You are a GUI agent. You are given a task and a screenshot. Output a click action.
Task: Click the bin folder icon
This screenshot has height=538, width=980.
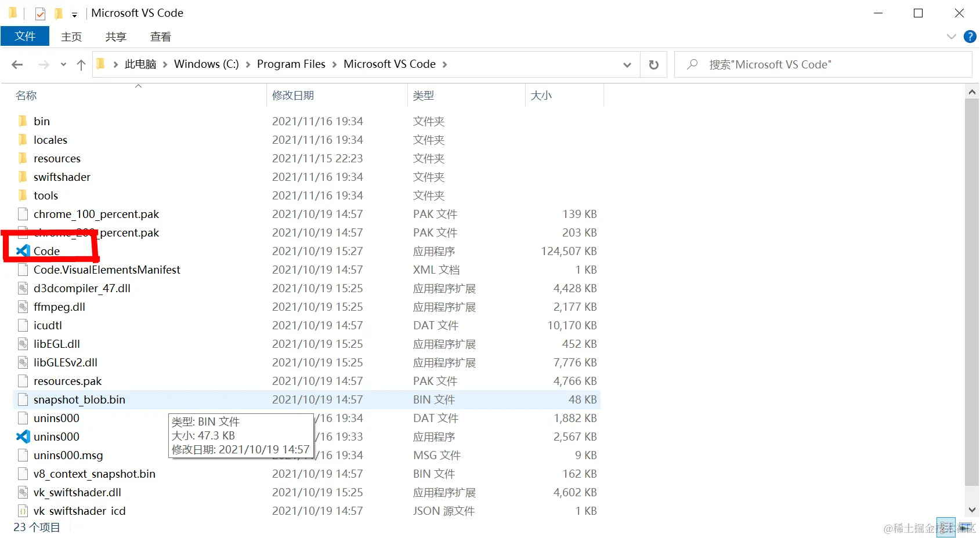click(x=23, y=121)
